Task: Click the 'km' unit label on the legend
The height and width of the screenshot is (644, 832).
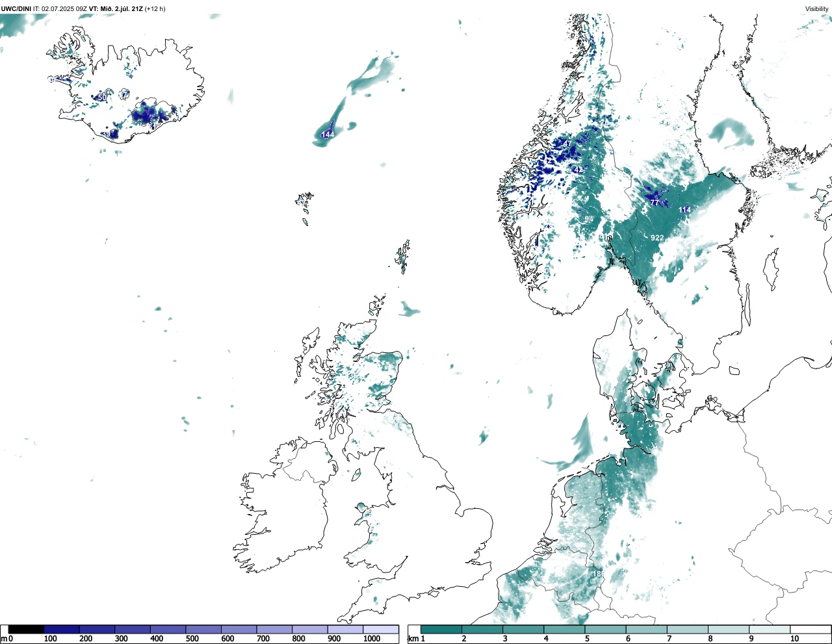Action: [x=413, y=639]
